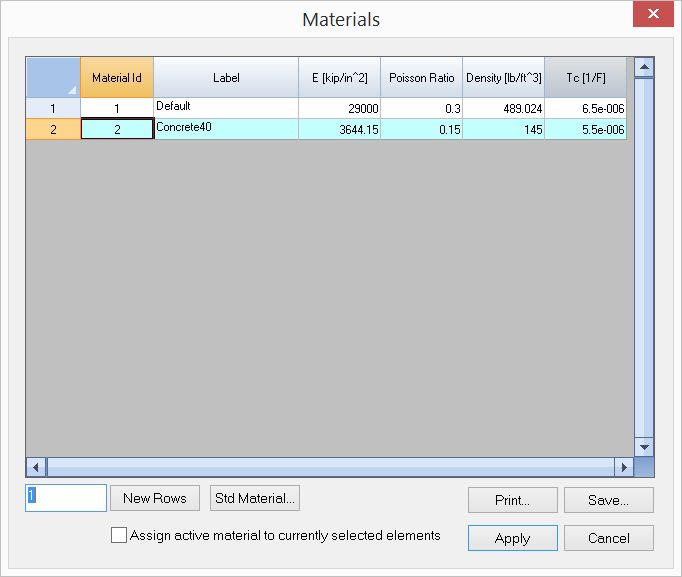Click the Material Id column header

pos(117,77)
